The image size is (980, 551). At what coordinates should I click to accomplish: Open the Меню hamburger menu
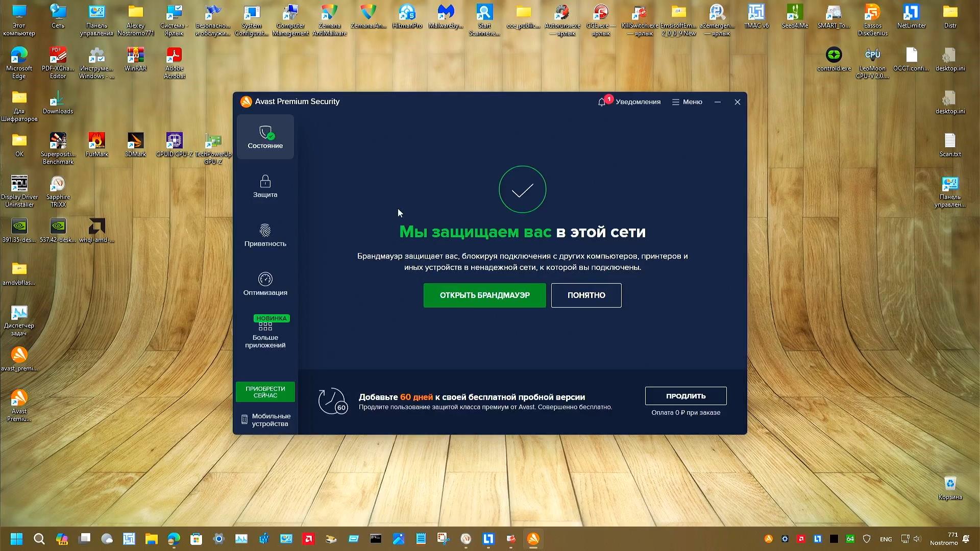click(687, 102)
